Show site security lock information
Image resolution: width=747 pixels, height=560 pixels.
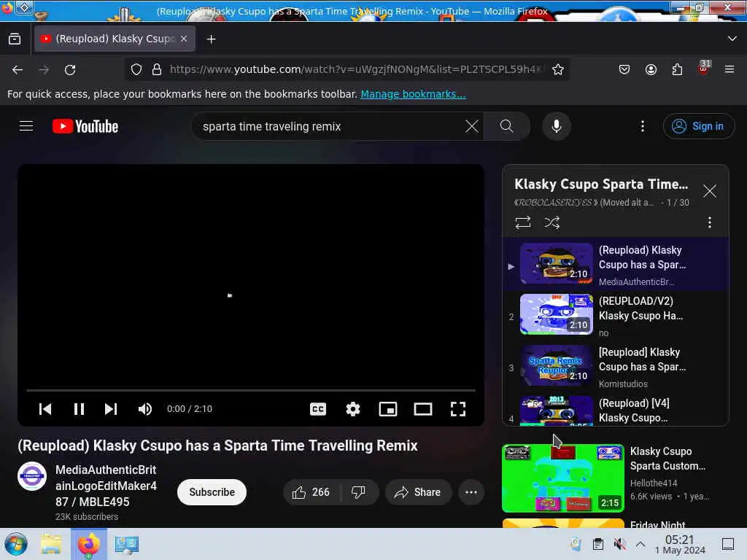pyautogui.click(x=157, y=69)
